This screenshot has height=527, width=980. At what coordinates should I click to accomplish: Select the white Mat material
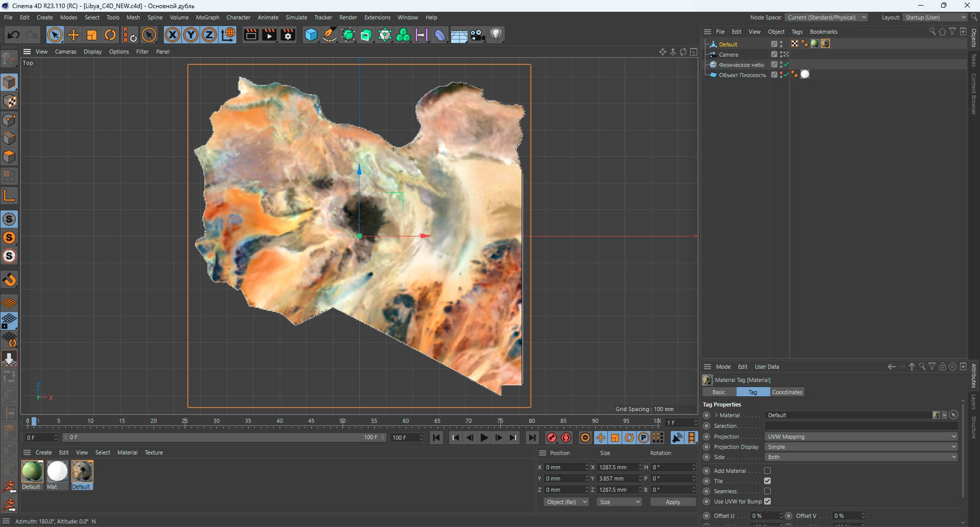(x=57, y=471)
